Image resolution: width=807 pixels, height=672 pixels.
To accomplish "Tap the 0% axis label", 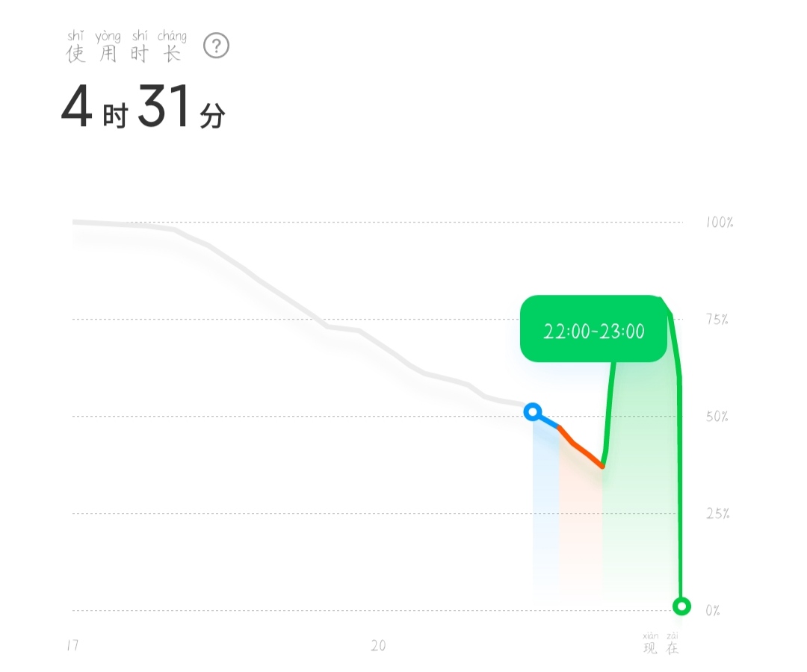I will pos(713,610).
